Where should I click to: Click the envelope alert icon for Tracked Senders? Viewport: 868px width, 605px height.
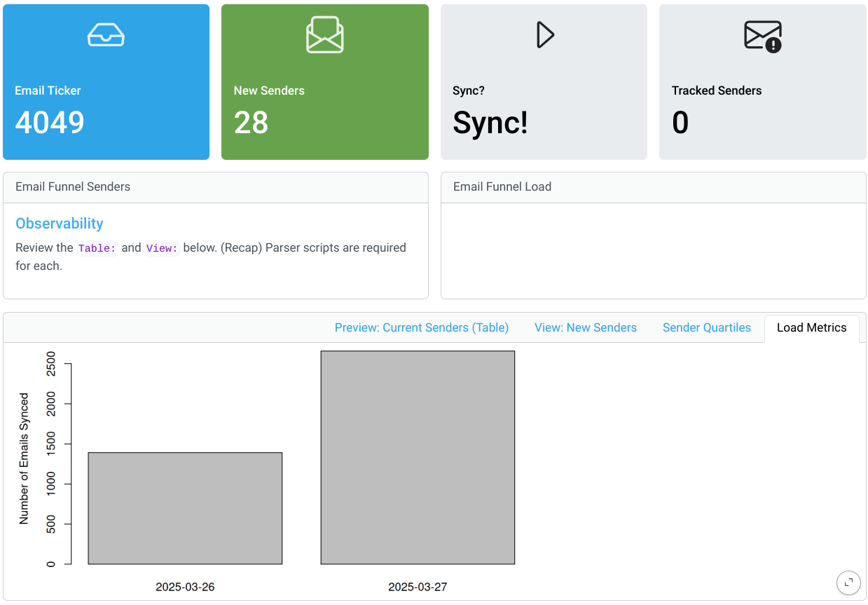(762, 35)
